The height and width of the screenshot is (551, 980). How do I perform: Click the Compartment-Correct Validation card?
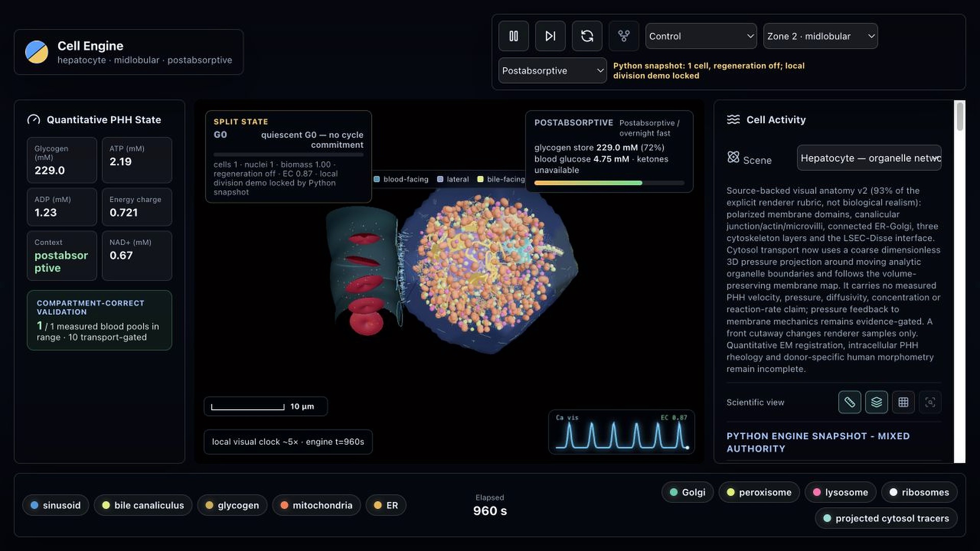pos(100,320)
